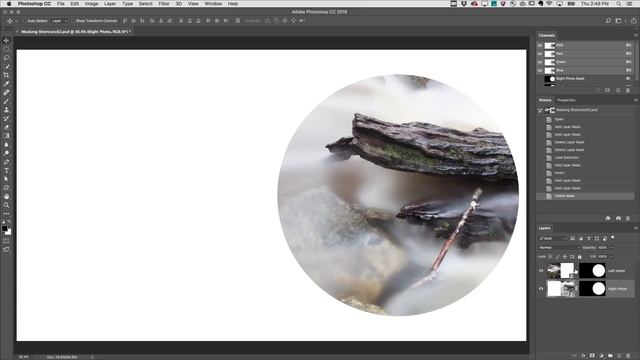Hide the Left photo layer

[541, 271]
